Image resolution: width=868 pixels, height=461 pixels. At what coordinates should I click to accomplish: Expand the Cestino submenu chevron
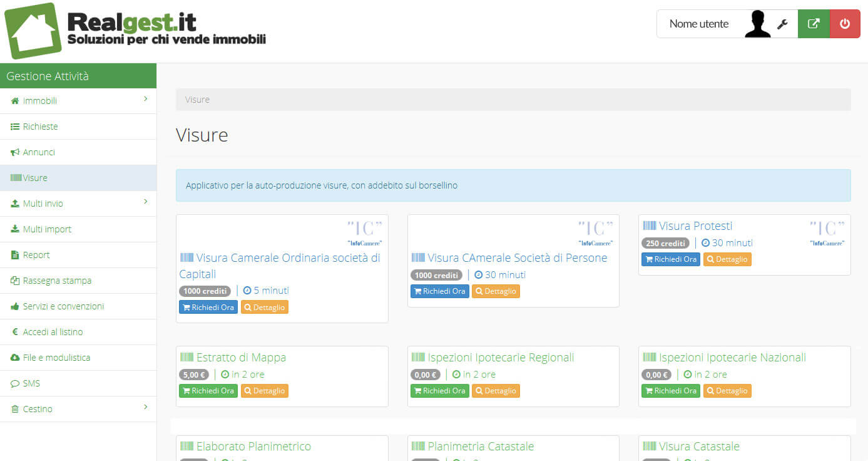point(145,407)
